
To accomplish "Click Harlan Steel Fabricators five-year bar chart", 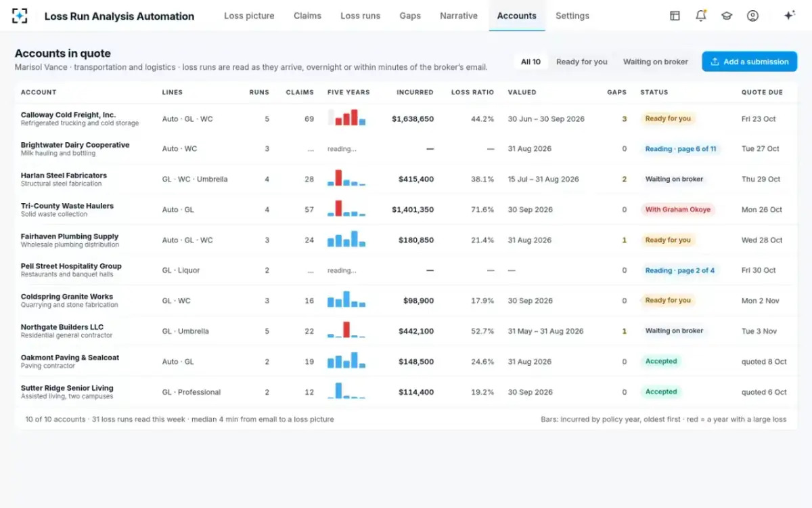I will click(x=347, y=177).
